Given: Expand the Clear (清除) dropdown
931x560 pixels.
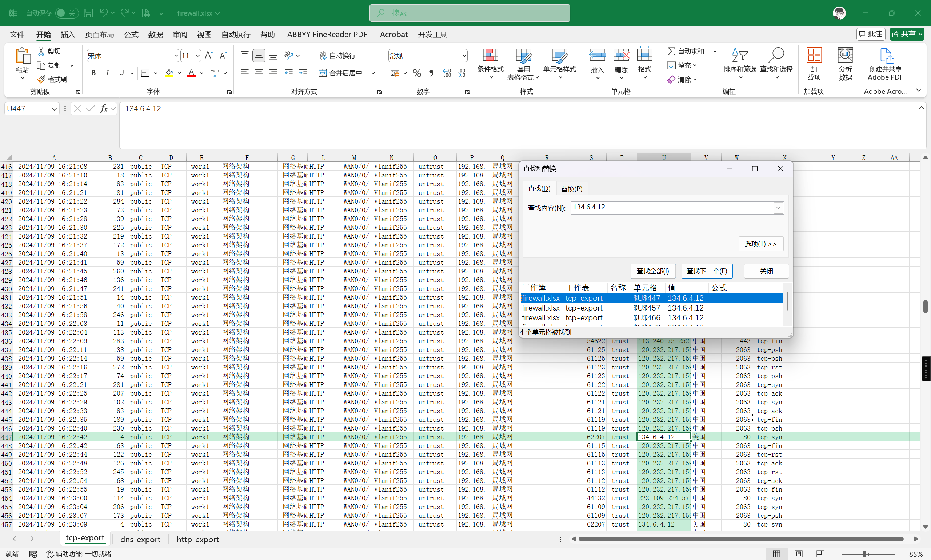Looking at the screenshot, I should (x=695, y=80).
